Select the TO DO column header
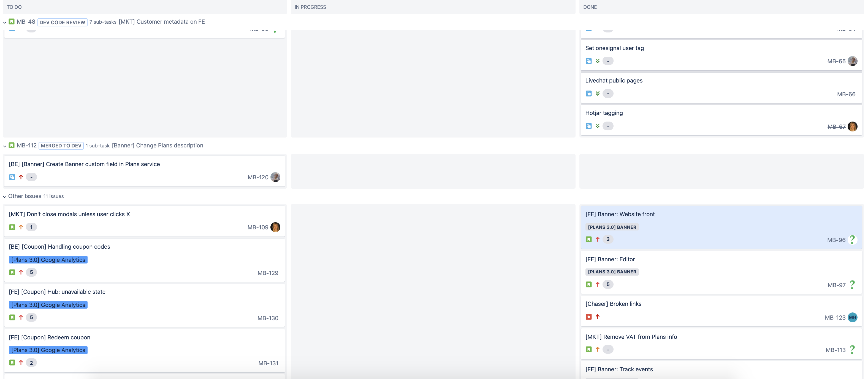 (145, 7)
